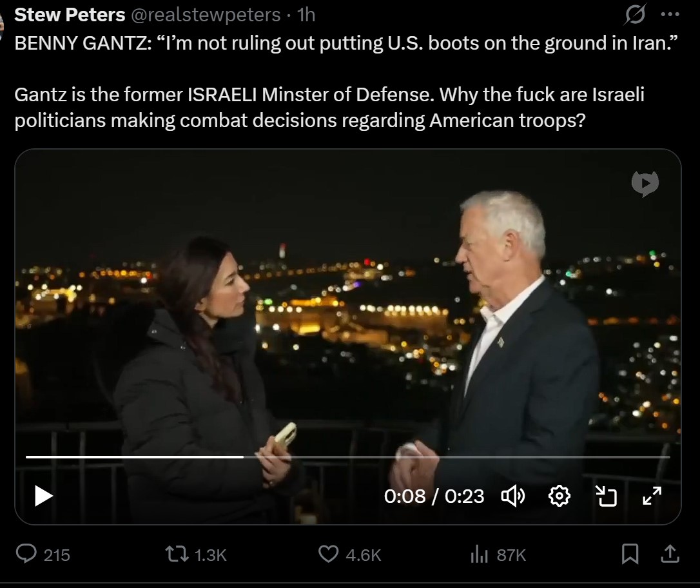Repost the post with 1.3K reposts

(197, 554)
